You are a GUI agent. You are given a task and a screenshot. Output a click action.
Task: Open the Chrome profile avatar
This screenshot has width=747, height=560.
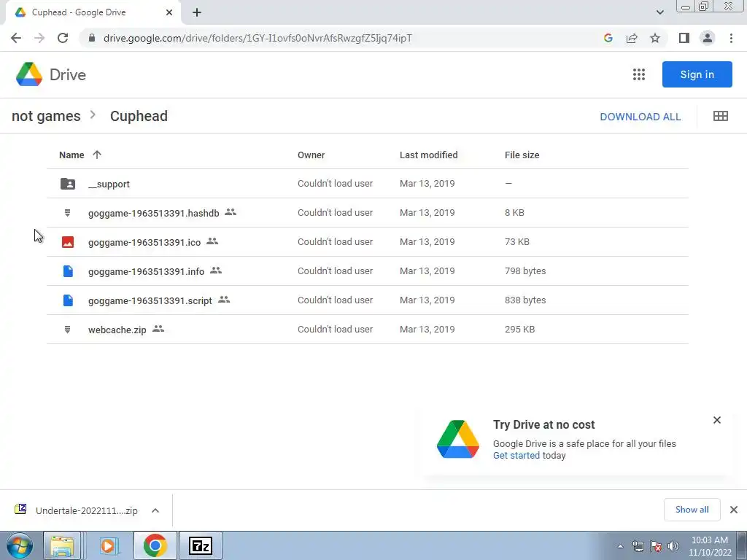click(x=708, y=38)
